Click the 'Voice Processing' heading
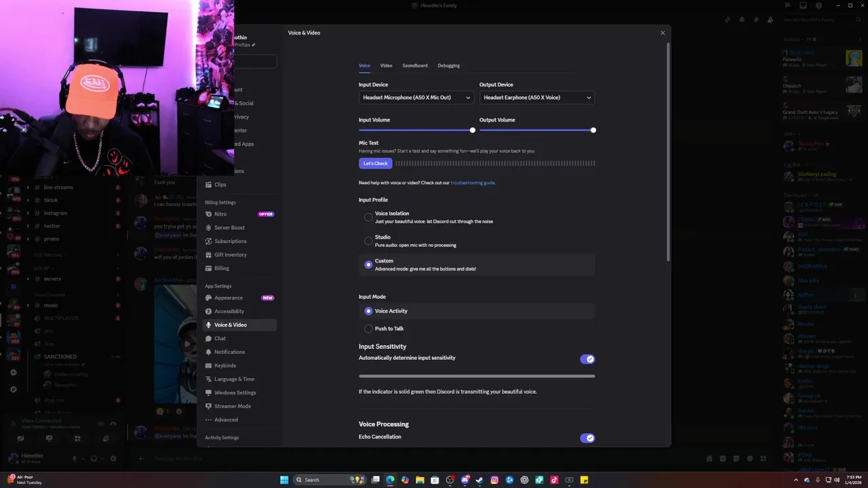 pyautogui.click(x=384, y=424)
